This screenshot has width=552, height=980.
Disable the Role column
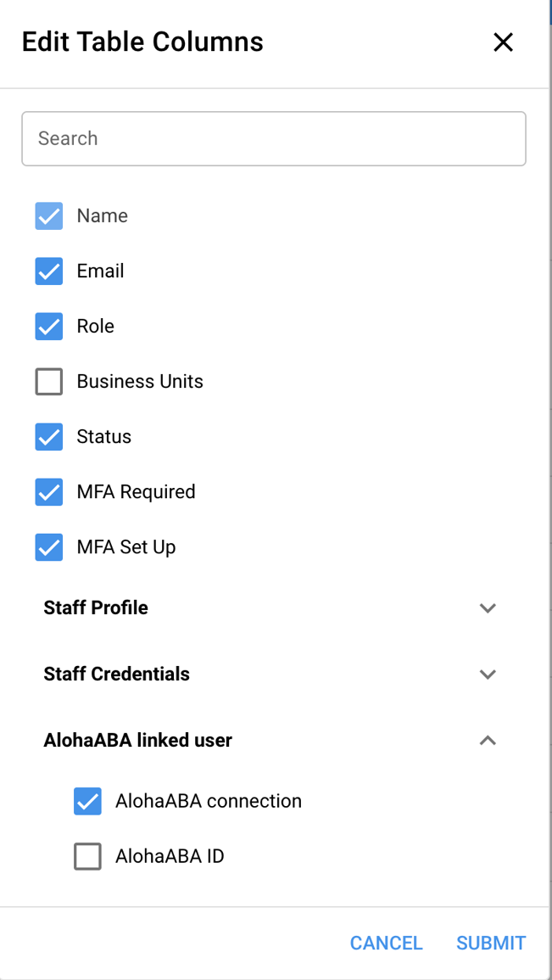tap(49, 326)
